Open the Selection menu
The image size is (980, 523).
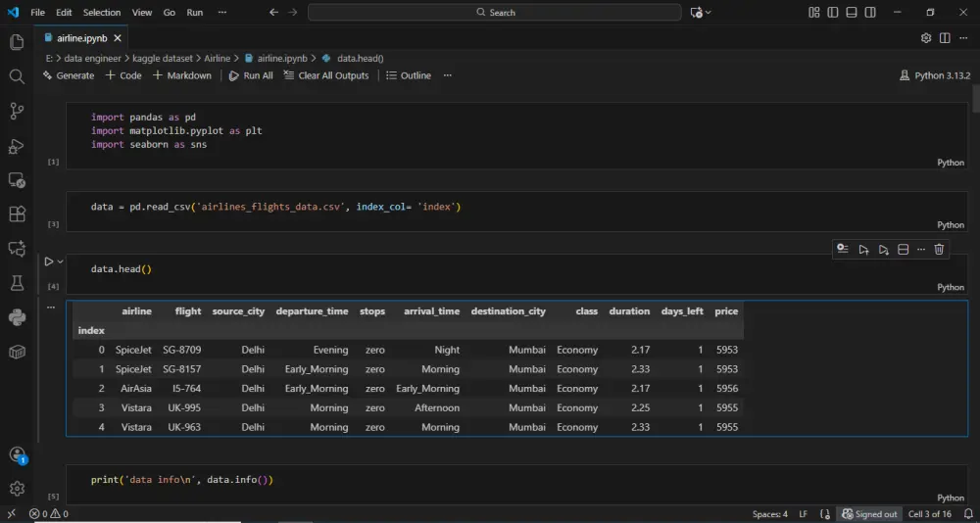click(102, 13)
